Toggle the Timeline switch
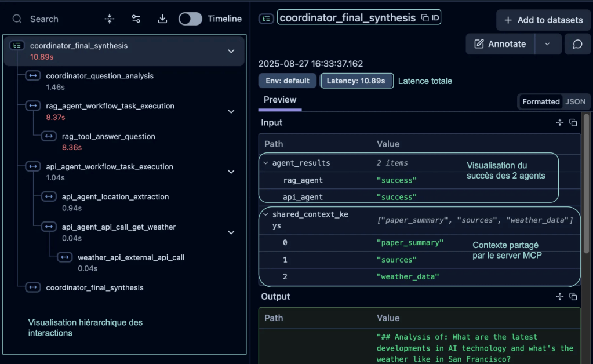The image size is (593, 364). coord(190,19)
